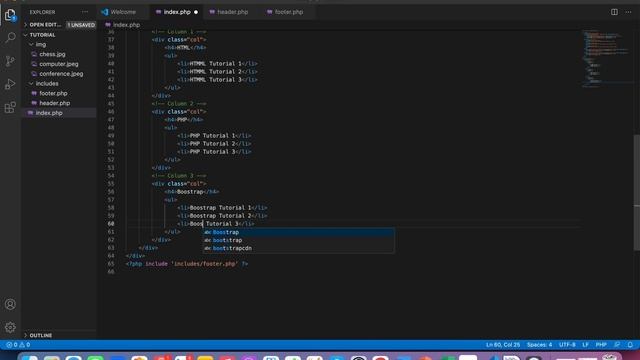Screen dimensions: 640x360
Task: Open computer.jpeg in the explorer
Action: click(59, 64)
